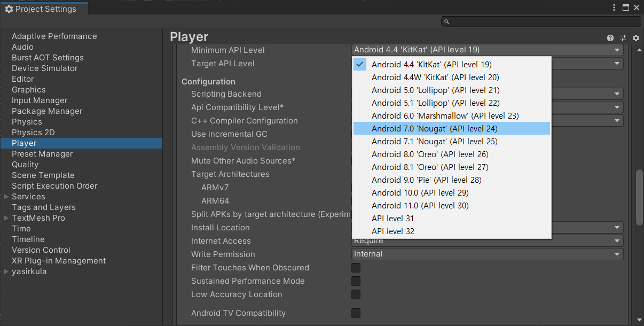The image size is (644, 326).
Task: Select Android 4.4 'KitKat' (API level 19)
Action: (x=452, y=64)
